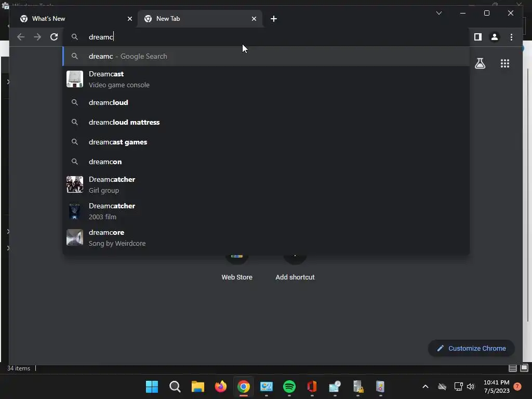The height and width of the screenshot is (399, 532).
Task: Pick Dreamcatcher Girl group suggestion
Action: tap(267, 184)
